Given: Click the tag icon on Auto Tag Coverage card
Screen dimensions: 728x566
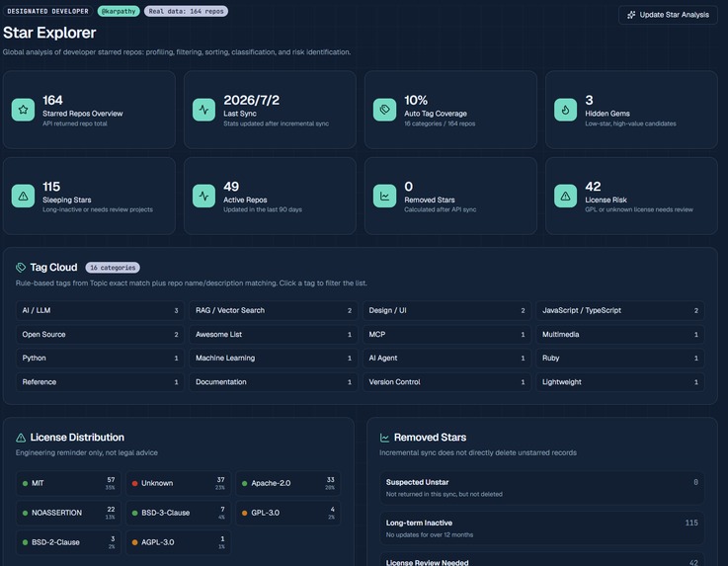Looking at the screenshot, I should coord(384,110).
